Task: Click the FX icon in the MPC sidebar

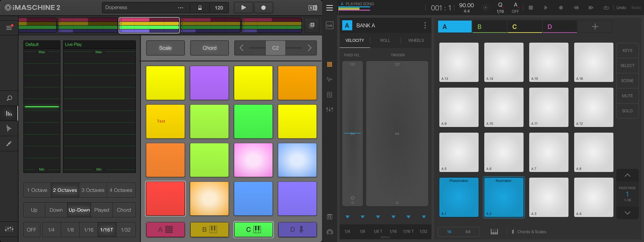Action: [x=330, y=217]
